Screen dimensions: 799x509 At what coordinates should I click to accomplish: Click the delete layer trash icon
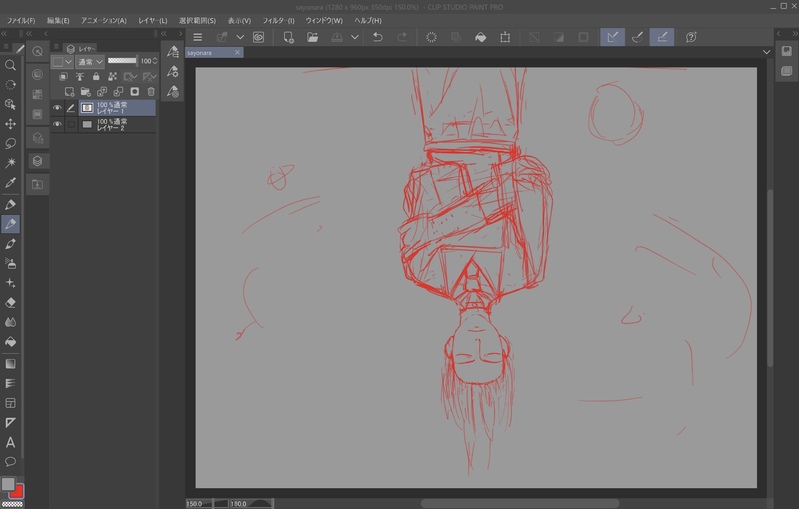coord(151,92)
